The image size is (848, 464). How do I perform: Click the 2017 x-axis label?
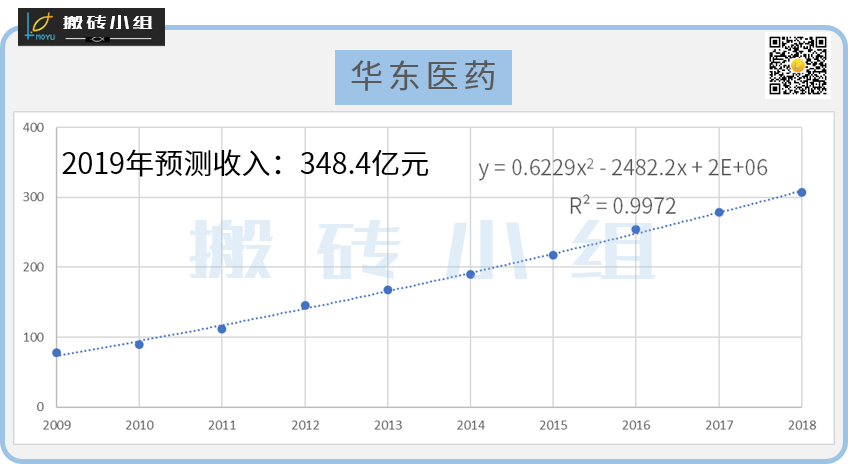pyautogui.click(x=719, y=425)
